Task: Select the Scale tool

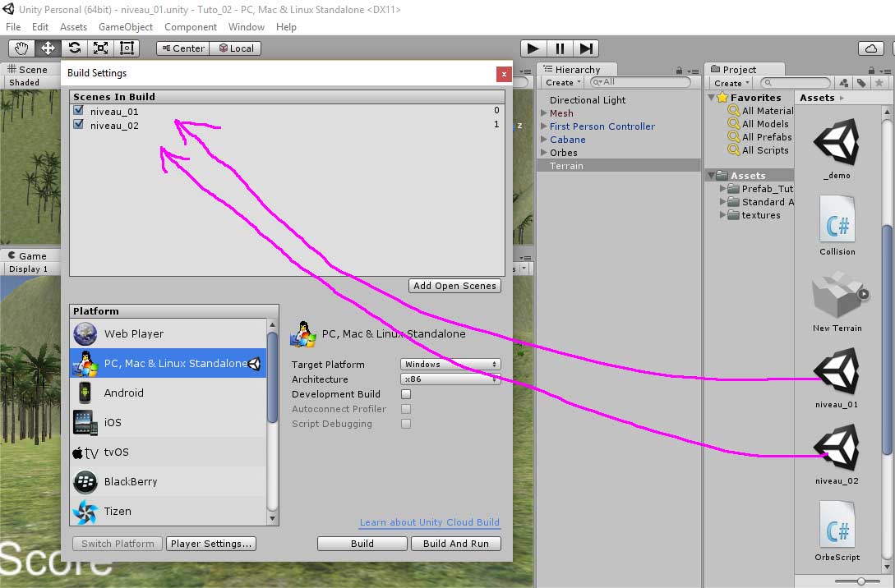Action: pyautogui.click(x=100, y=48)
